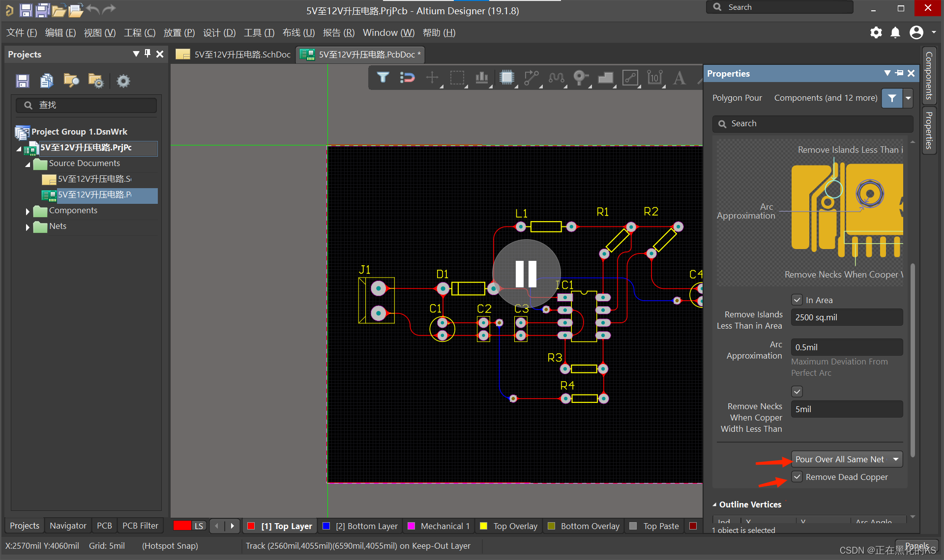Click the selection filter funnel icon

(383, 78)
